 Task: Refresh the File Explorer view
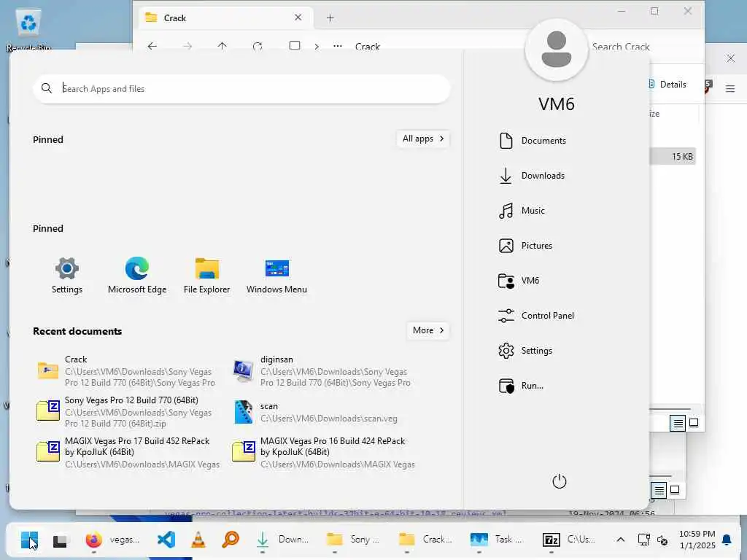[x=258, y=46]
